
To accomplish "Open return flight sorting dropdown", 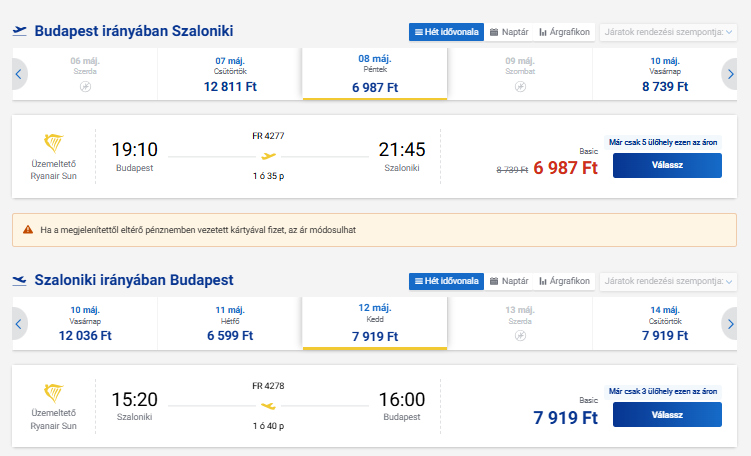I will click(667, 281).
